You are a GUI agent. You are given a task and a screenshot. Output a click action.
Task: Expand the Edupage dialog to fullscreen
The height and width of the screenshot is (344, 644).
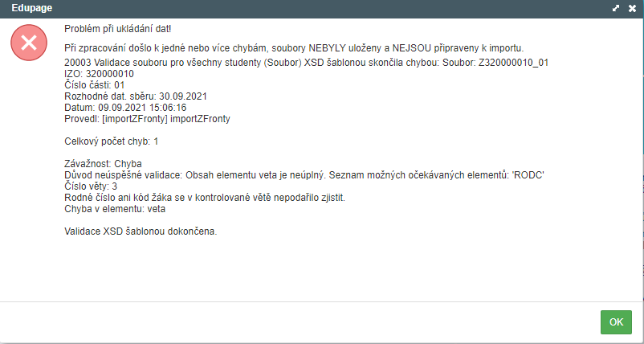tap(615, 8)
